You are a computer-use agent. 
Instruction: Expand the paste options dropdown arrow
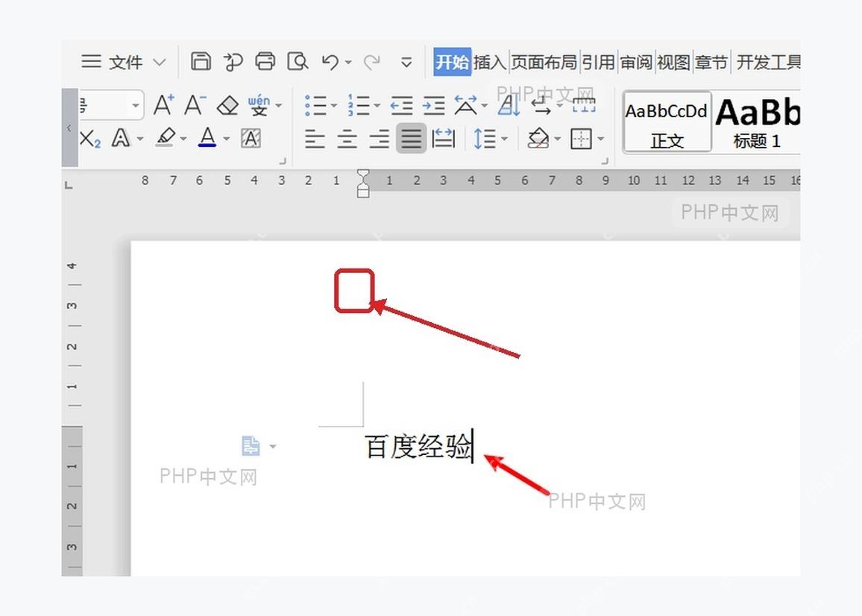click(x=273, y=446)
